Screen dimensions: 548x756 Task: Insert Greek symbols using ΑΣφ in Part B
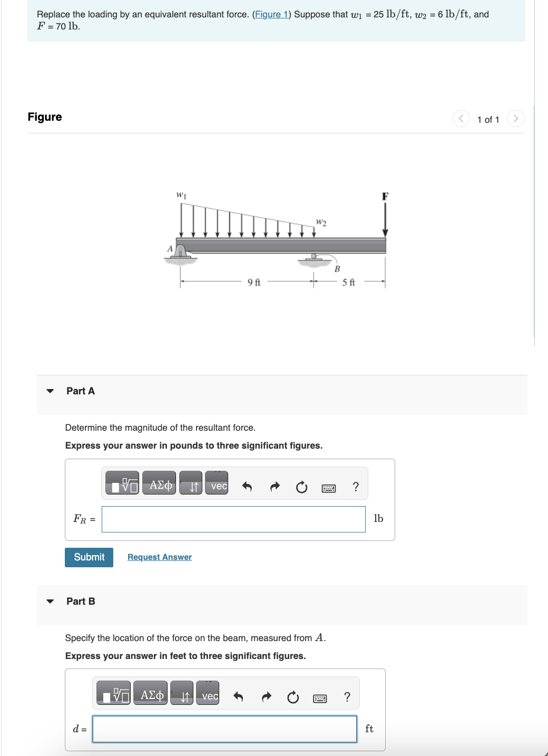point(150,694)
